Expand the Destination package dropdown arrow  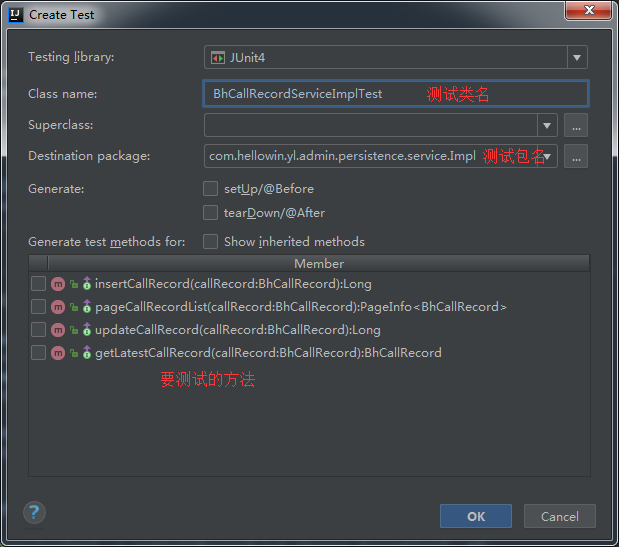546,156
